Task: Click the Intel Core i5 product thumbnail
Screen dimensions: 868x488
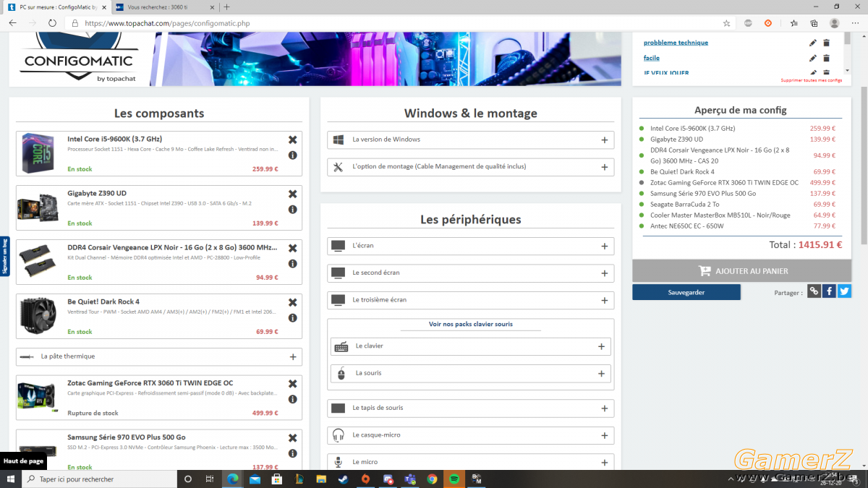Action: click(38, 153)
